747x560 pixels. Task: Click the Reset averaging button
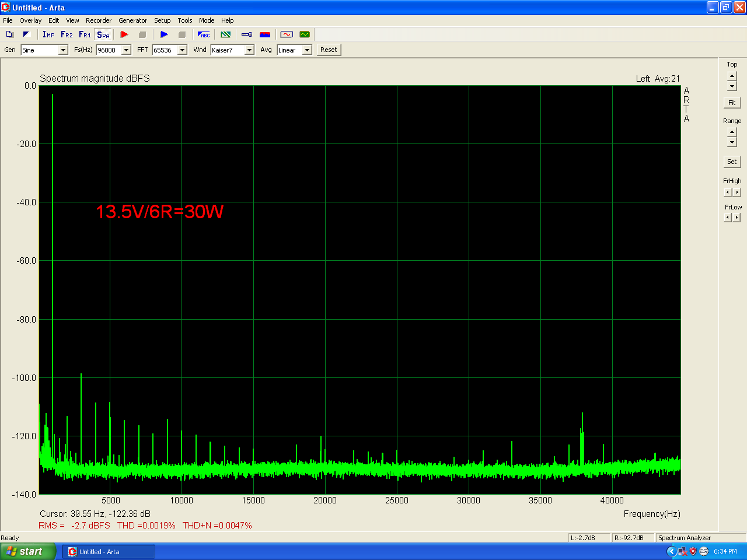(329, 50)
